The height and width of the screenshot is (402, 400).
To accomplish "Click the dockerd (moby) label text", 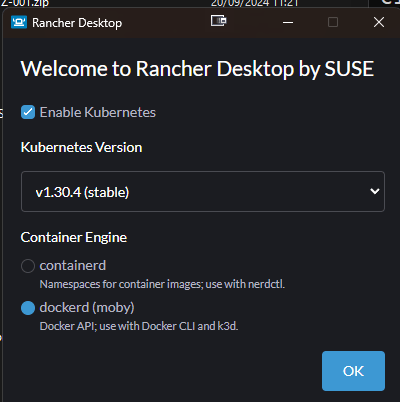I will click(x=87, y=308).
